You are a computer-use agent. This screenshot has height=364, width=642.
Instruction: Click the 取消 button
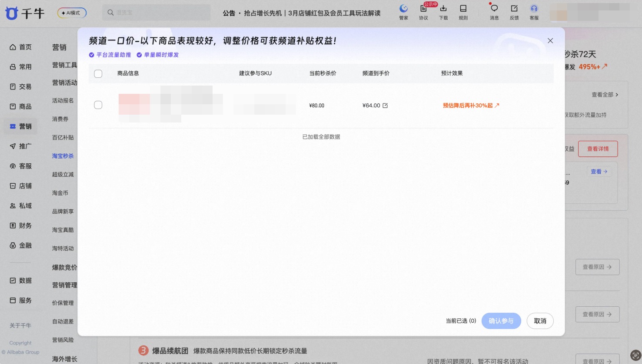[540, 321]
